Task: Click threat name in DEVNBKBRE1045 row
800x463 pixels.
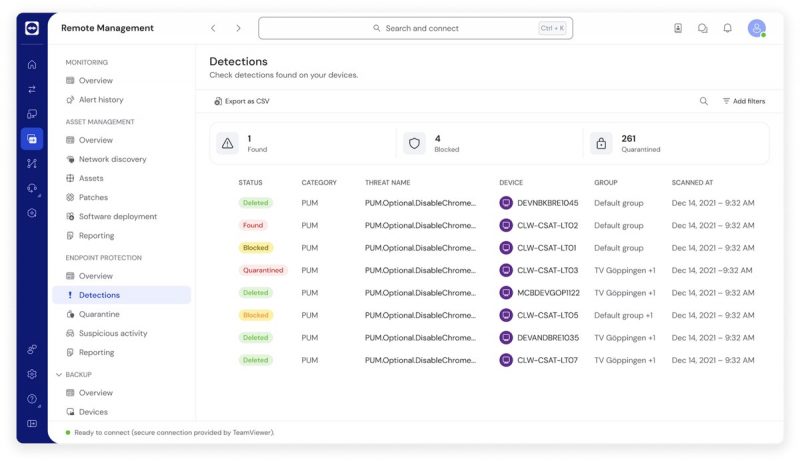Action: [420, 203]
